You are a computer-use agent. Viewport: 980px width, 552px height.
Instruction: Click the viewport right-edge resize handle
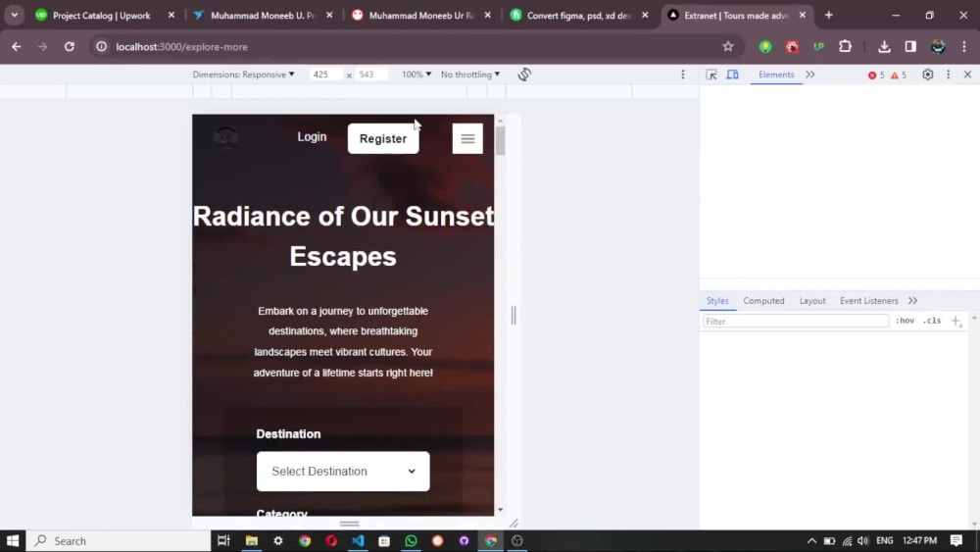(x=514, y=315)
